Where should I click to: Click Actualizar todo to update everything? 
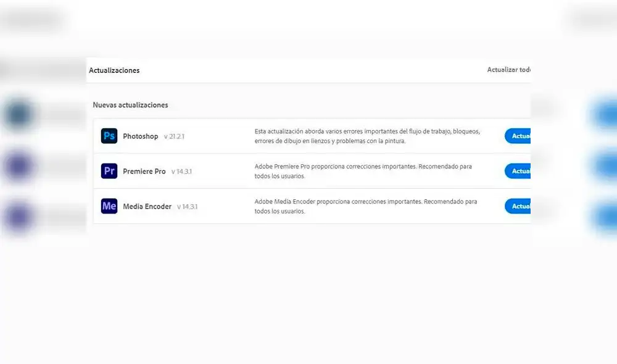point(508,70)
